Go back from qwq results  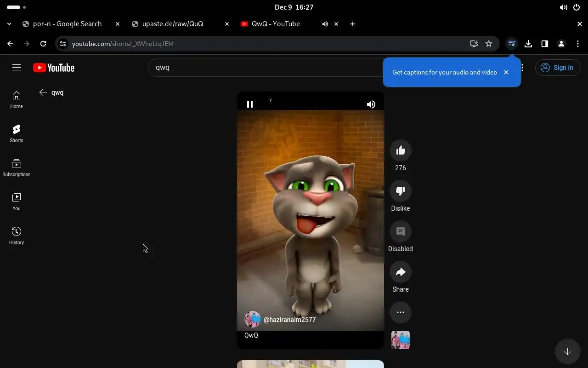[43, 92]
